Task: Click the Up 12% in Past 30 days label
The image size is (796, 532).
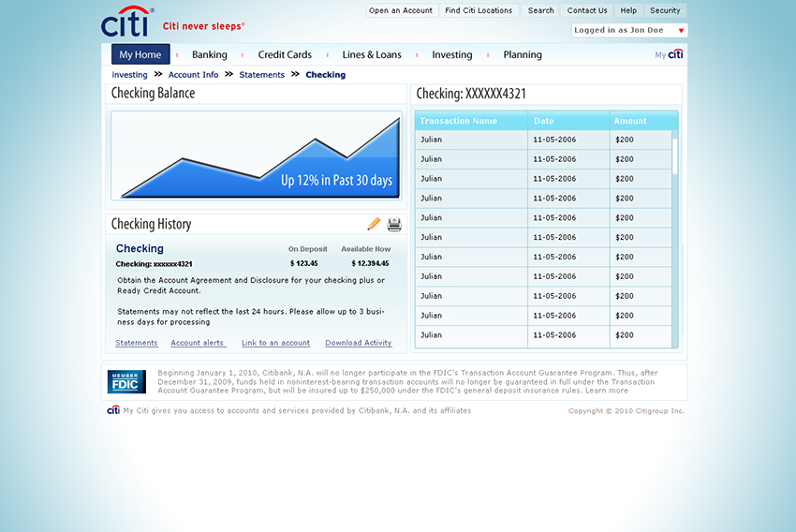Action: pyautogui.click(x=336, y=180)
